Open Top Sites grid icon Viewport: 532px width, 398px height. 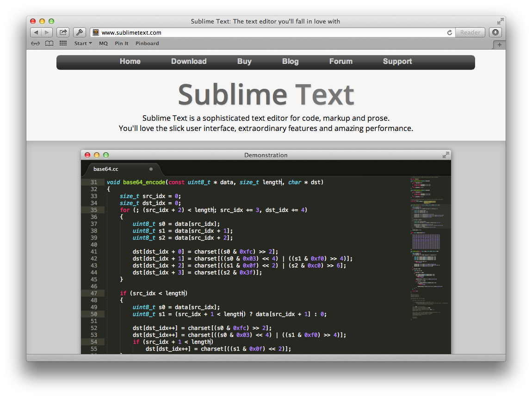click(63, 44)
